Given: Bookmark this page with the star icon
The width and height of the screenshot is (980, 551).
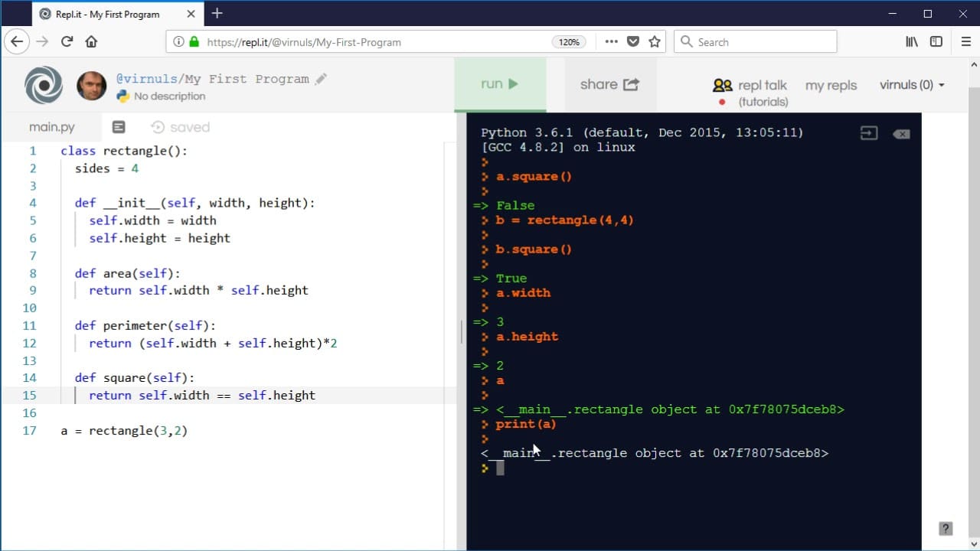Looking at the screenshot, I should (x=655, y=42).
